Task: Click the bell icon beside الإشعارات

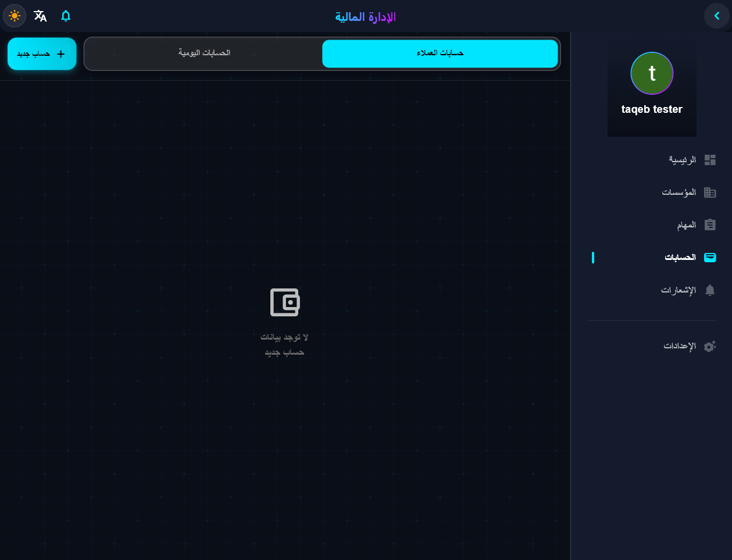Action: (x=710, y=290)
